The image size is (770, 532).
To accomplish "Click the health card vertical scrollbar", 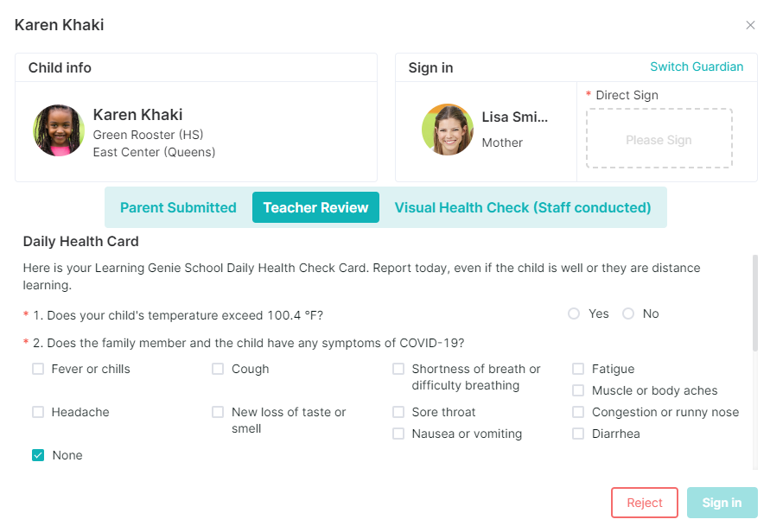I will click(754, 302).
